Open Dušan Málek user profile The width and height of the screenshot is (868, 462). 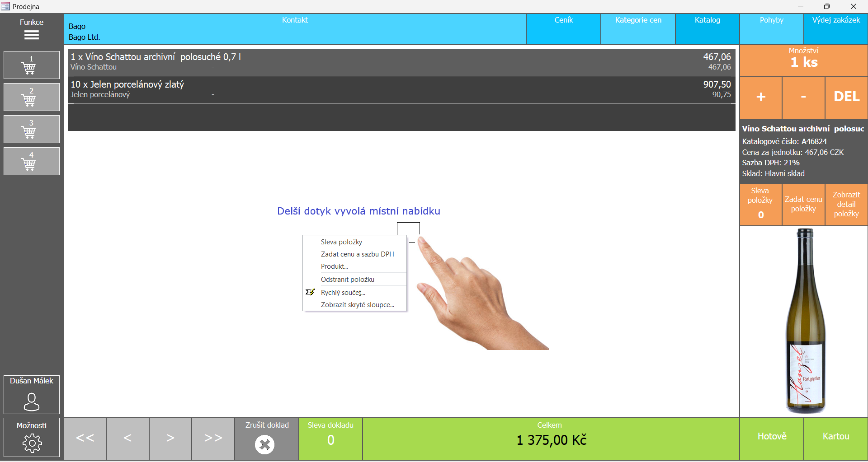click(x=32, y=395)
